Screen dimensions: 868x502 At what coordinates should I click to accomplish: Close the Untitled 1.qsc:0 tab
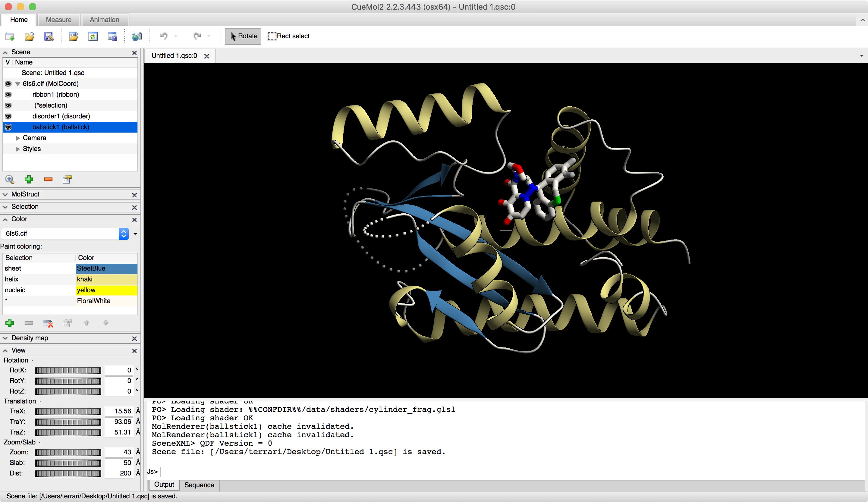[x=207, y=56]
